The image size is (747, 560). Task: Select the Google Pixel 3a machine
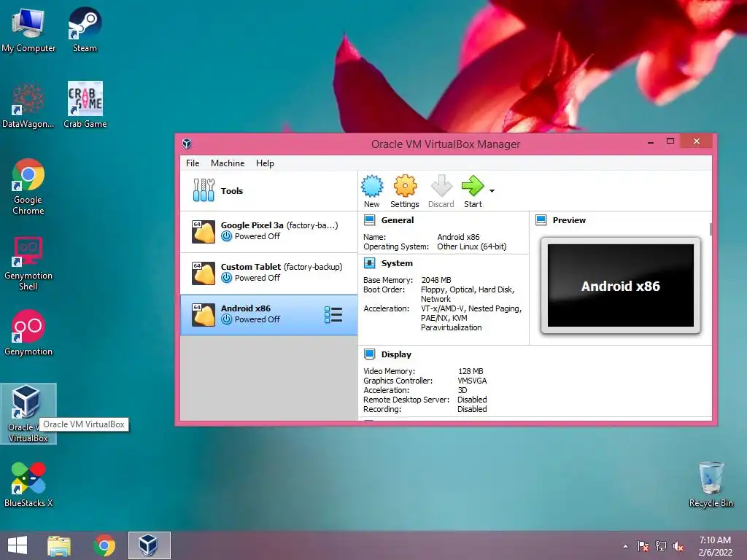click(x=268, y=232)
